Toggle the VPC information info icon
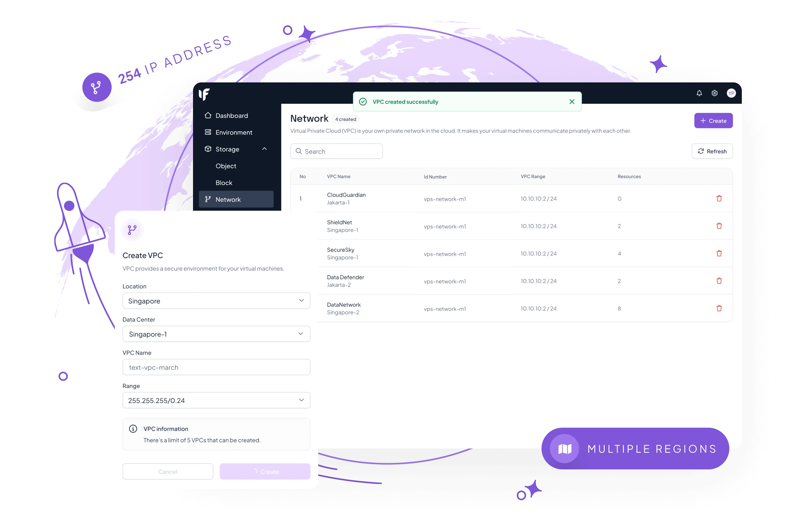Screen dimensions: 794x532 pos(133,429)
